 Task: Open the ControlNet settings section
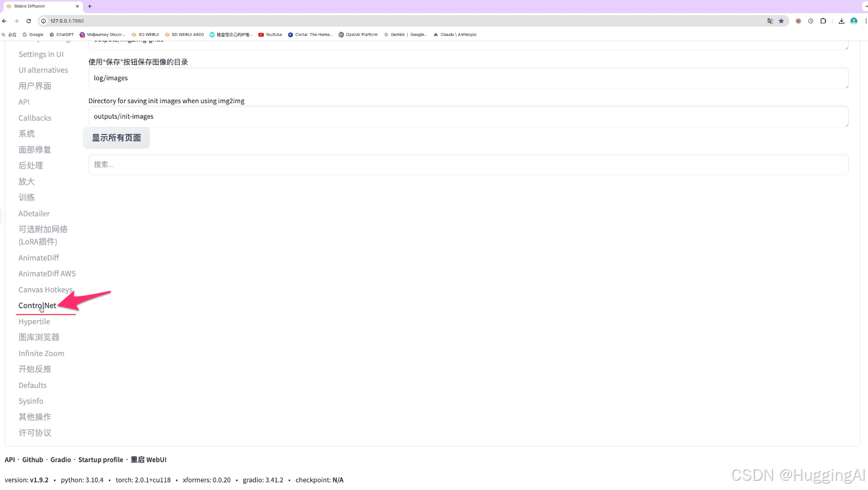tap(38, 306)
